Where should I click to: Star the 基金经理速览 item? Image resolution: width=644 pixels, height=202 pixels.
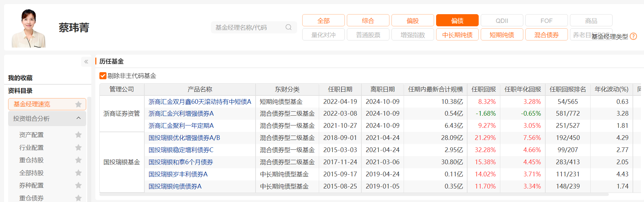point(78,104)
